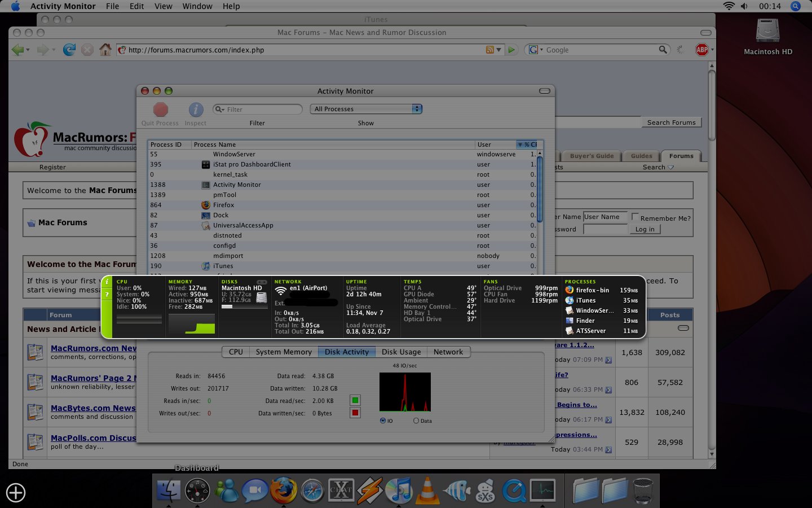Open the All Processes show dropdown
The height and width of the screenshot is (508, 812).
[366, 109]
